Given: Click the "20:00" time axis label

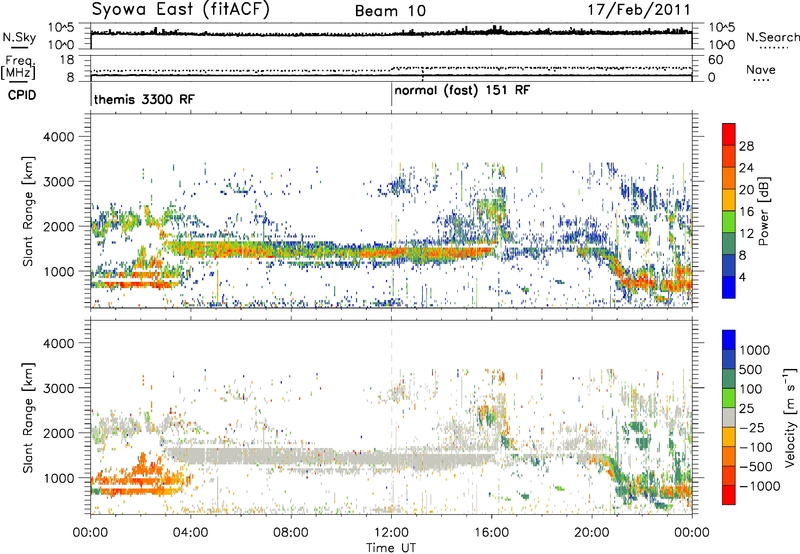Looking at the screenshot, I should [592, 533].
